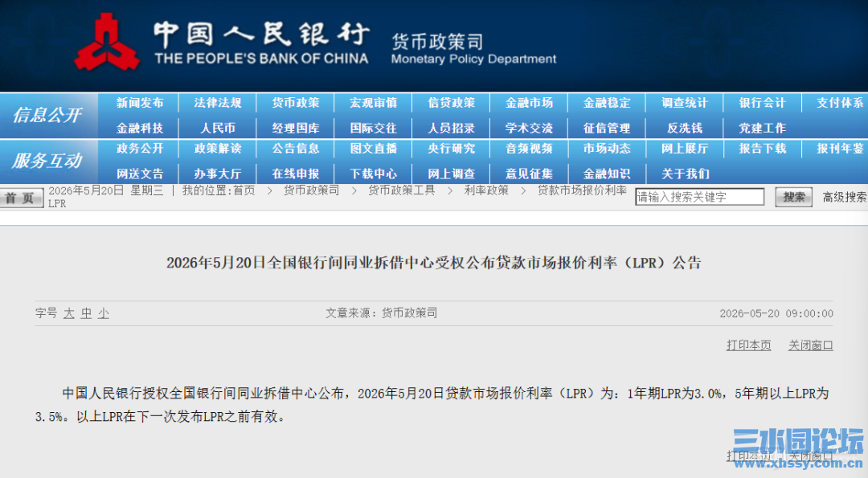
Task: Open 金融知识 navigation link
Action: [x=607, y=174]
